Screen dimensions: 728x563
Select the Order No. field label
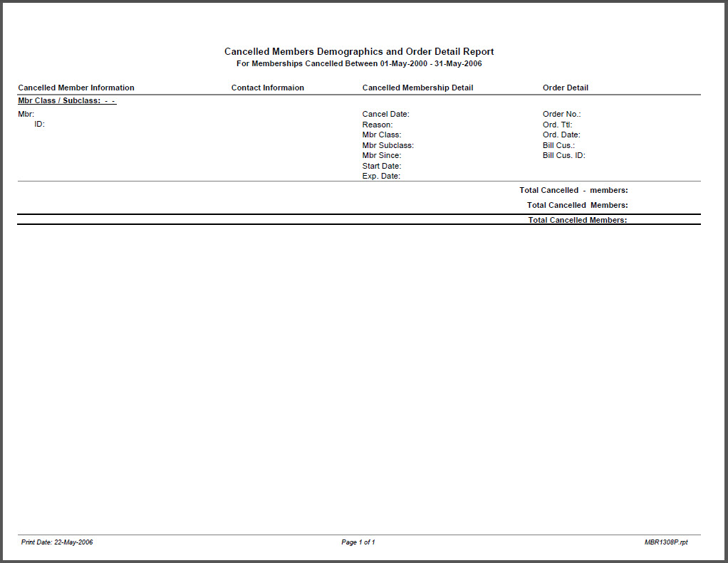coord(562,114)
